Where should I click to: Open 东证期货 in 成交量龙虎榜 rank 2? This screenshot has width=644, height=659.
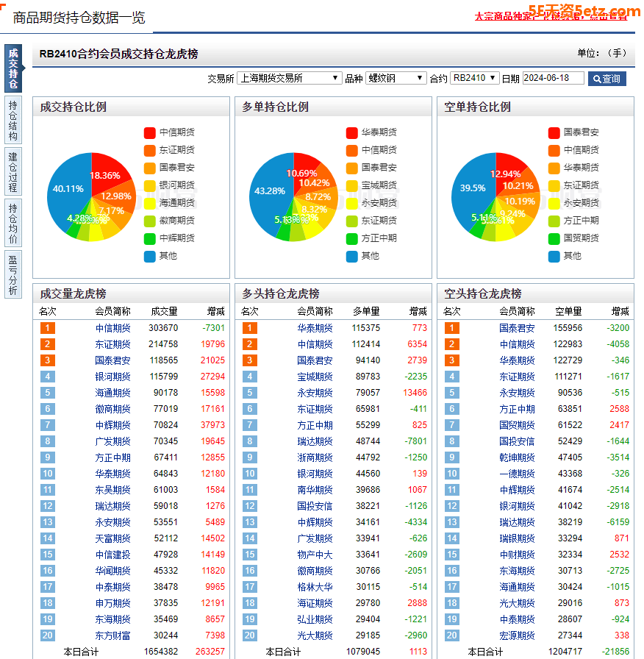pos(112,345)
